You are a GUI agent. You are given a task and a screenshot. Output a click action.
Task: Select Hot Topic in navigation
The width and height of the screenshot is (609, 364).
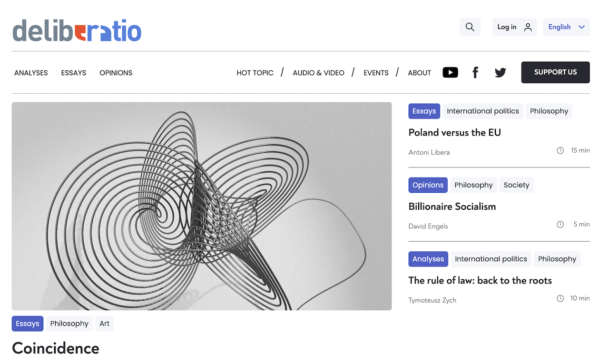pyautogui.click(x=255, y=73)
